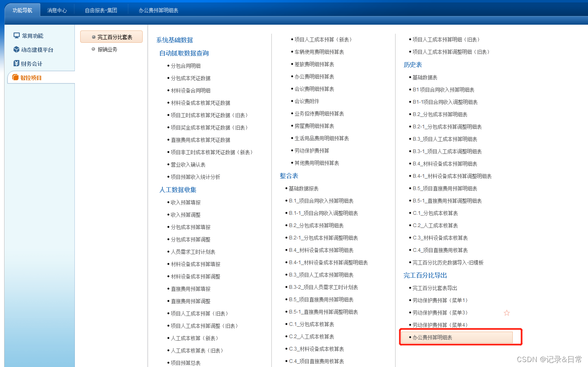
Task: Click the 完工百分比导出 heading
Action: point(425,275)
